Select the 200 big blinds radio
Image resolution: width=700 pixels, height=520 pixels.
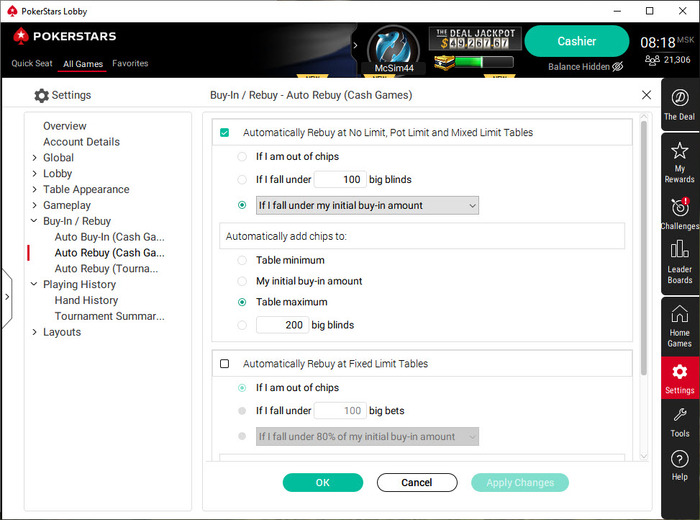tap(242, 325)
